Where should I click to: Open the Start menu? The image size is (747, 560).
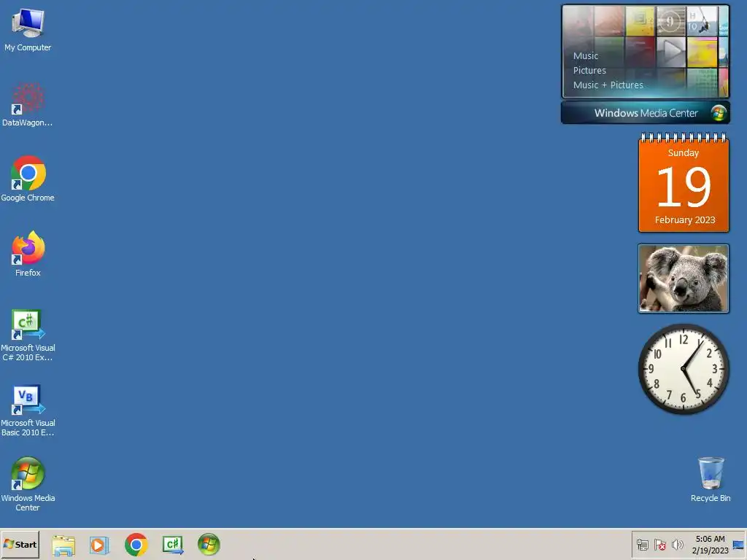[x=20, y=544]
